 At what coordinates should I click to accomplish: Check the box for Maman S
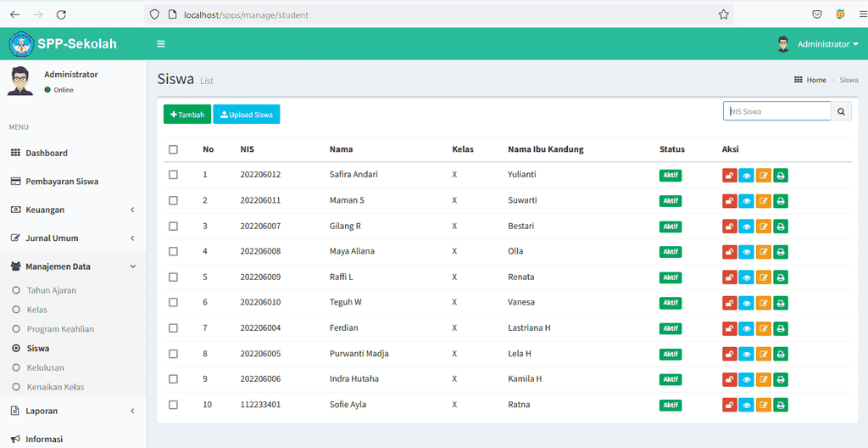(x=173, y=200)
